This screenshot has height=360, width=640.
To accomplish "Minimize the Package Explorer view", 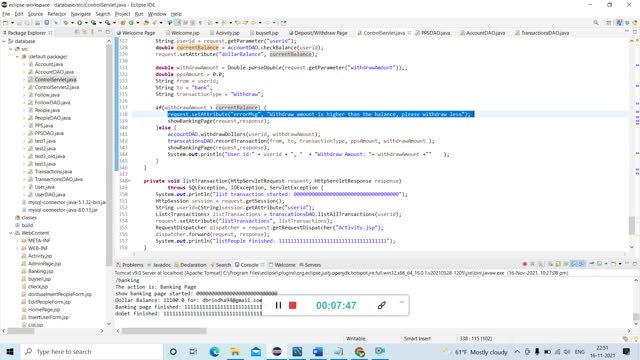I will [100, 32].
